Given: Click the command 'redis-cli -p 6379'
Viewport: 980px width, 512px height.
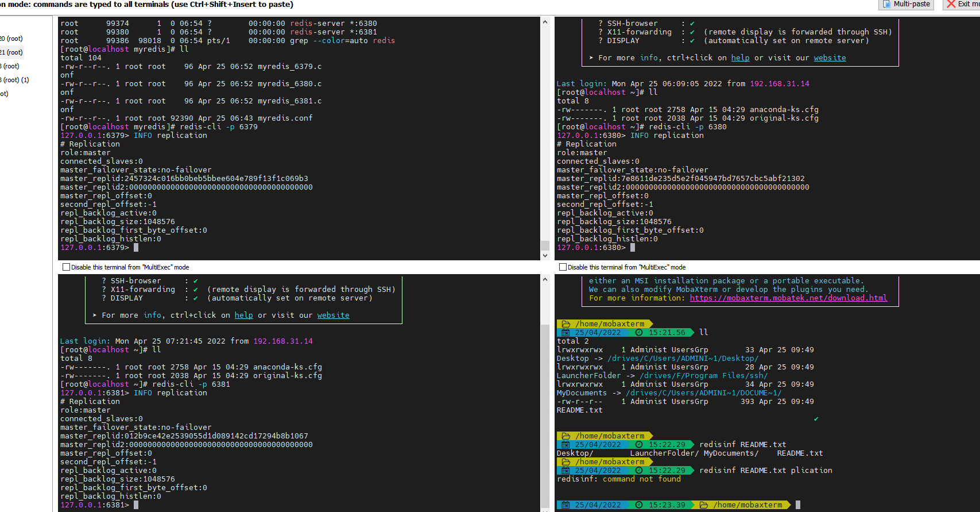Looking at the screenshot, I should [x=219, y=127].
